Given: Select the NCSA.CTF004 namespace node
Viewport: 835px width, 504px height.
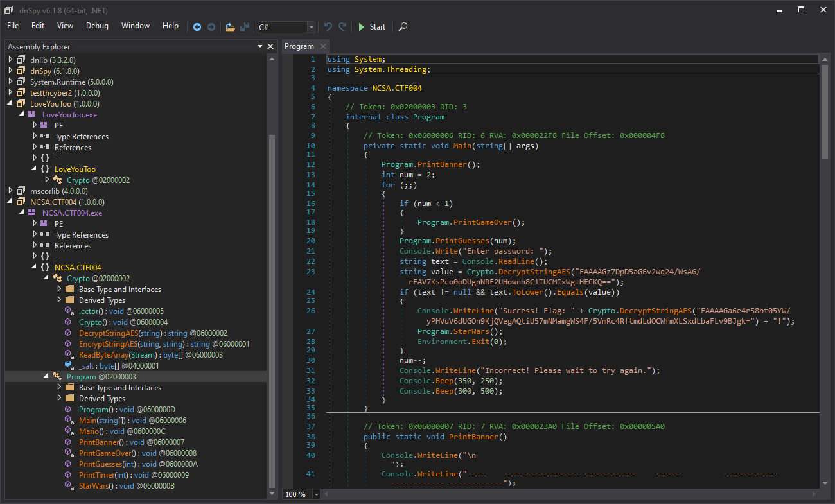Looking at the screenshot, I should point(78,267).
